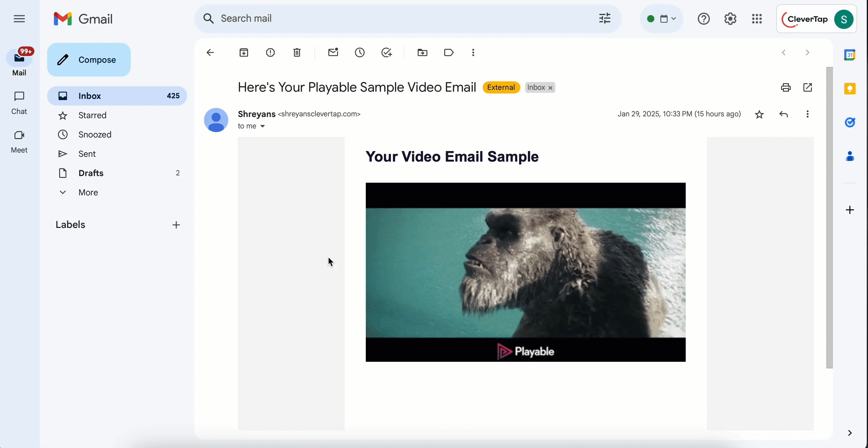Open the Starred folder
Image resolution: width=868 pixels, height=448 pixels.
[x=117, y=115]
